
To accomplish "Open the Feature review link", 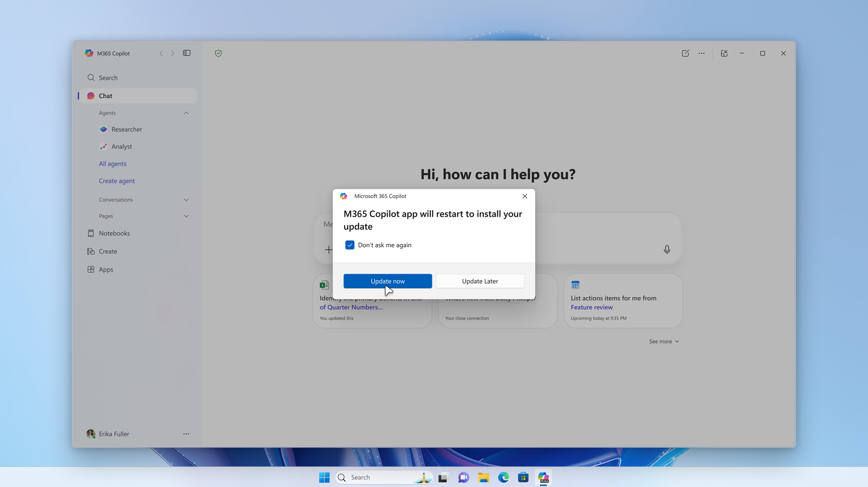I will point(591,307).
